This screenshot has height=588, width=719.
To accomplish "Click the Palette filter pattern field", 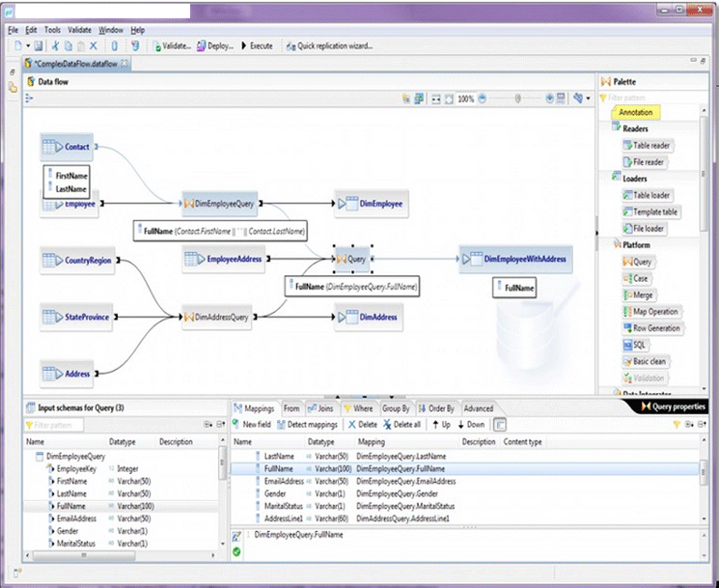I will click(x=649, y=98).
